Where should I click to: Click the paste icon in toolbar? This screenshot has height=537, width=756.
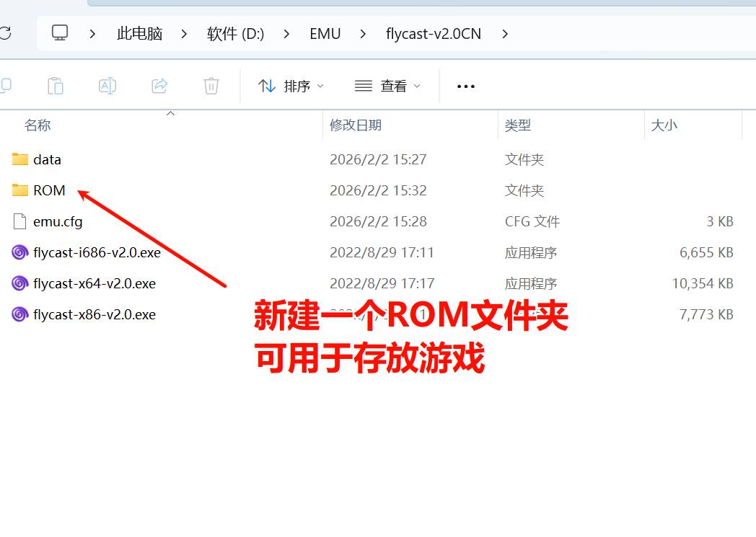(x=56, y=86)
